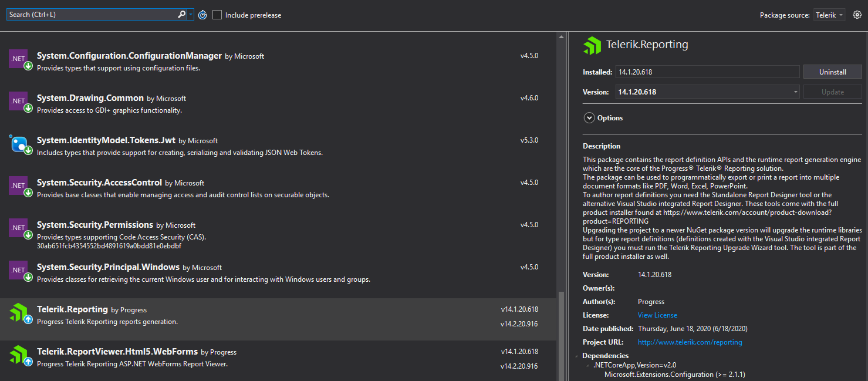
Task: Click the search magnifier icon
Action: tap(181, 15)
